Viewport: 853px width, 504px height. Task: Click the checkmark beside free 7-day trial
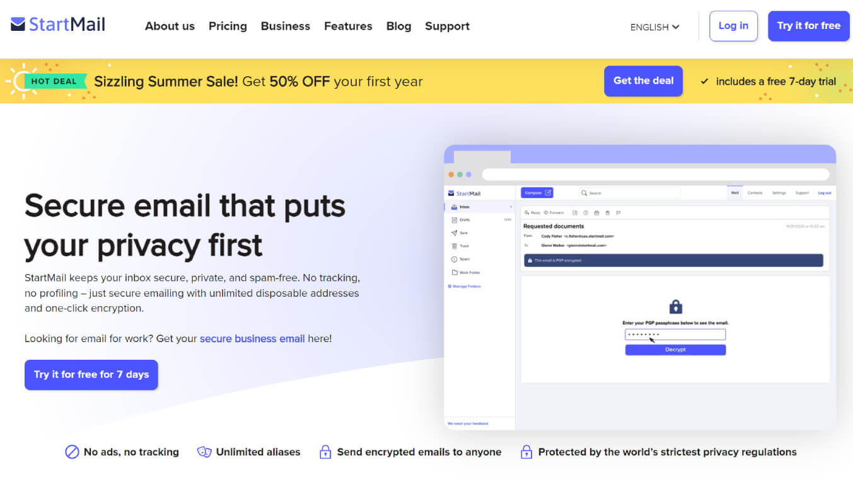click(705, 81)
